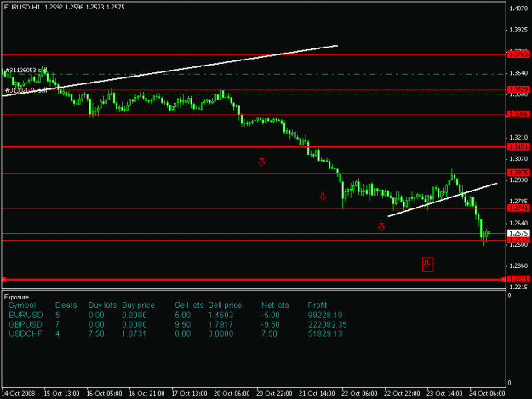Image resolution: width=532 pixels, height=399 pixels.
Task: Select the boxed red down arrow marker
Action: click(x=427, y=265)
